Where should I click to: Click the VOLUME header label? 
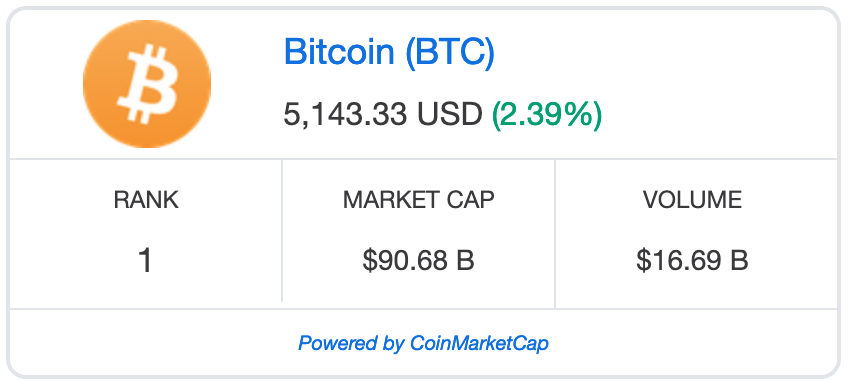point(692,200)
